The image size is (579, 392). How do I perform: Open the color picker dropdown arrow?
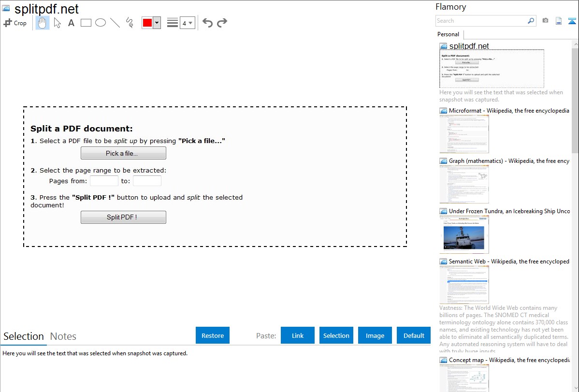[x=157, y=23]
